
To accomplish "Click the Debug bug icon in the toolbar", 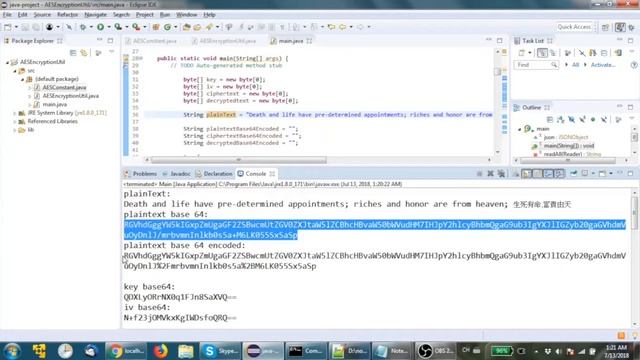I will (x=83, y=27).
